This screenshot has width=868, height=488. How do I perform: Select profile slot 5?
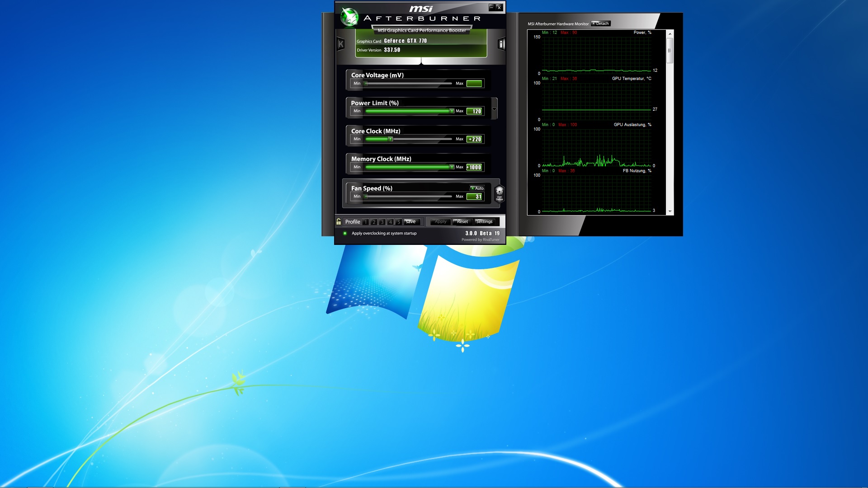398,222
